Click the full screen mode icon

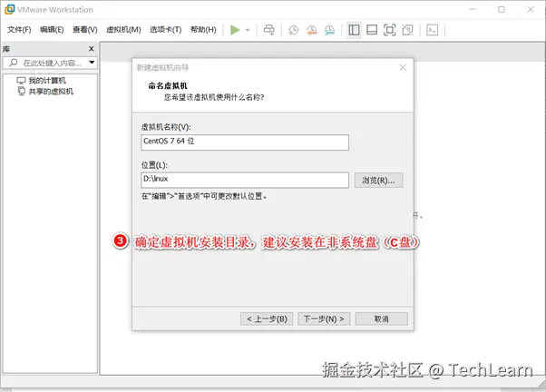pyautogui.click(x=390, y=30)
